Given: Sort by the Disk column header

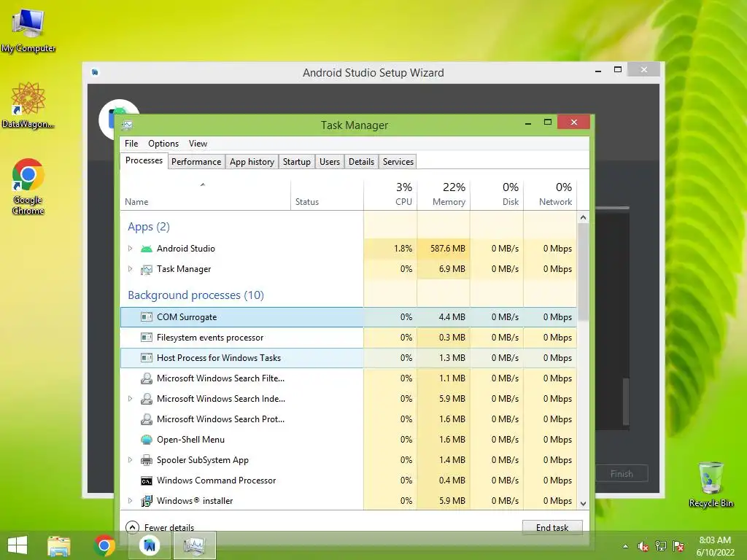Looking at the screenshot, I should (497, 195).
